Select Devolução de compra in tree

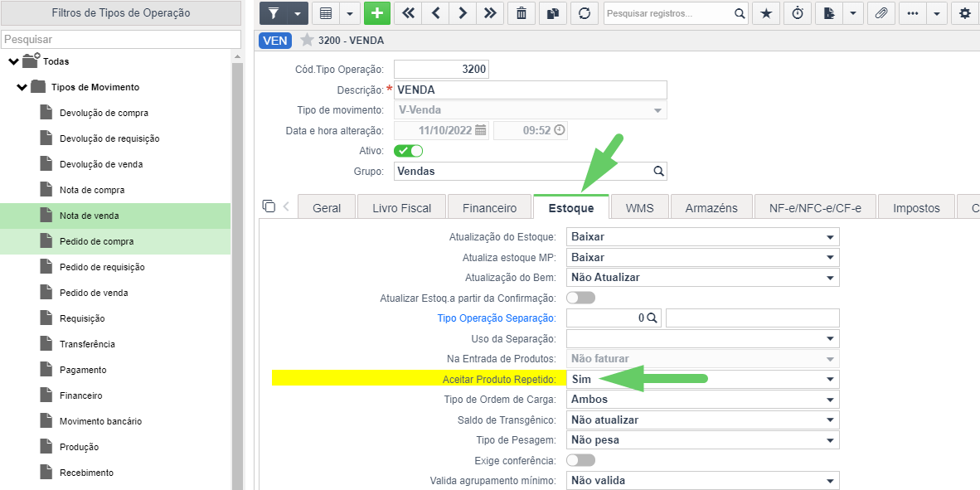[104, 113]
